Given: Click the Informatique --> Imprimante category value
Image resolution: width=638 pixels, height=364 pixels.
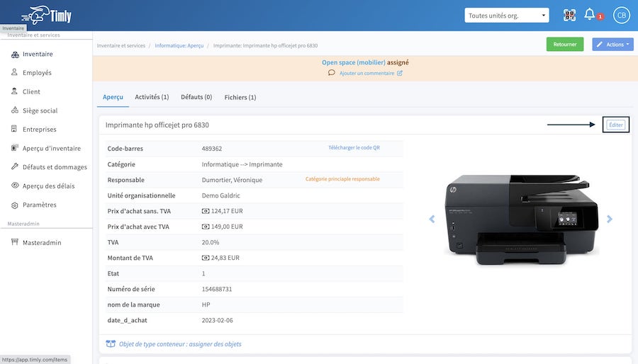Looking at the screenshot, I should (242, 164).
